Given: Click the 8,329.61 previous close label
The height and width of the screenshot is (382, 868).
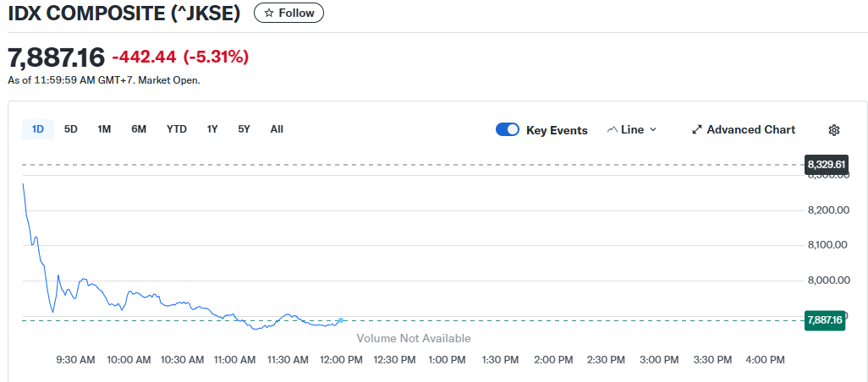Looking at the screenshot, I should [x=826, y=164].
